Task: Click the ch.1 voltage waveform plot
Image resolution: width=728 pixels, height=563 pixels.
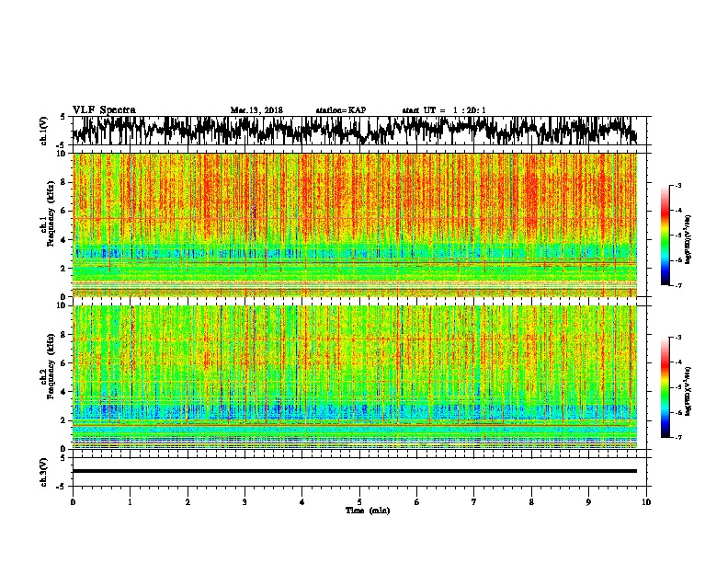Action: 355,131
